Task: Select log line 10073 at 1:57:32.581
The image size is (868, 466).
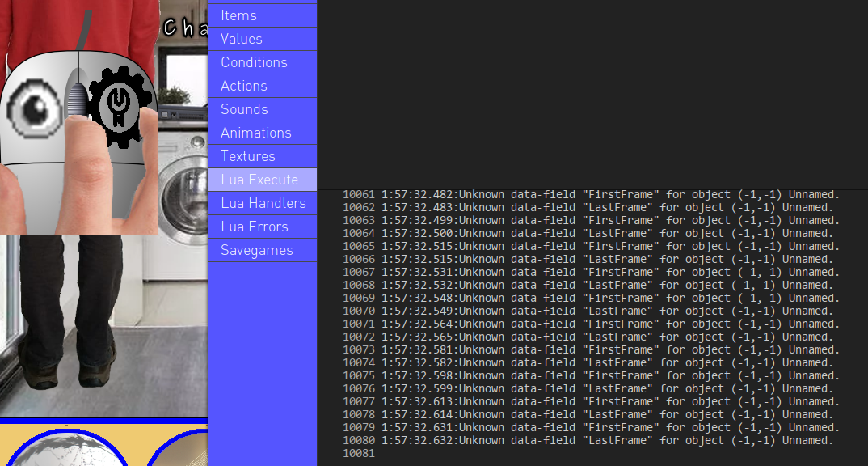Action: (x=592, y=349)
